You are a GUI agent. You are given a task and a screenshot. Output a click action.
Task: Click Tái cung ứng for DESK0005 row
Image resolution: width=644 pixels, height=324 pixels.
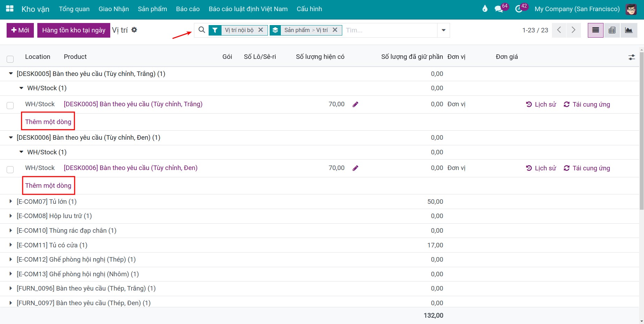(587, 104)
